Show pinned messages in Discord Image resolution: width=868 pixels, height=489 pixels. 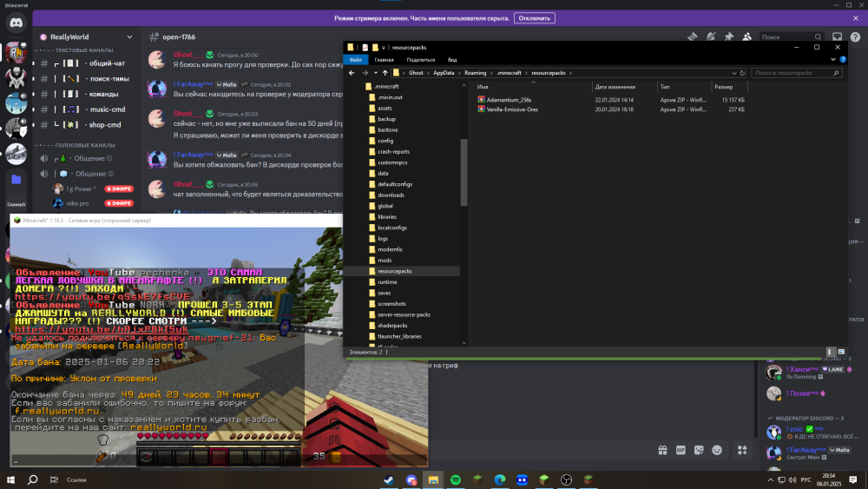[x=729, y=36]
